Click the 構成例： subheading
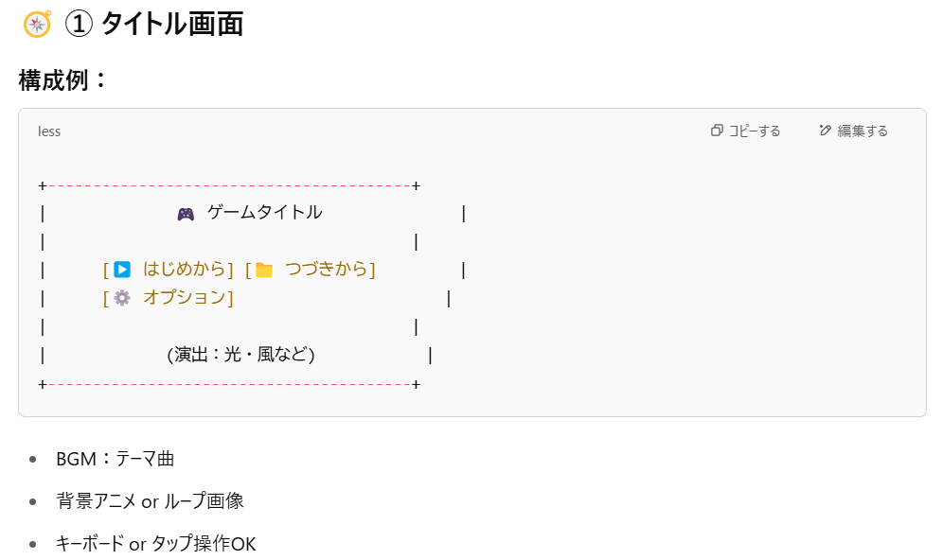This screenshot has height=560, width=943. pos(63,80)
